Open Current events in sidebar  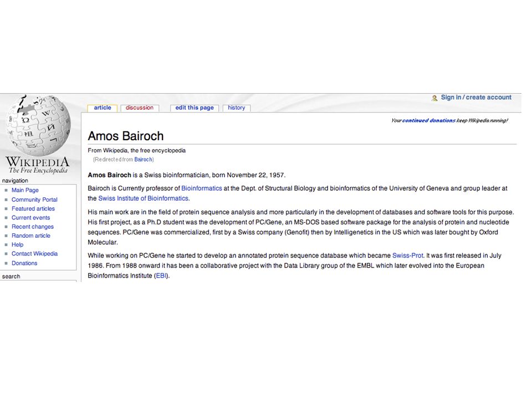tap(30, 218)
